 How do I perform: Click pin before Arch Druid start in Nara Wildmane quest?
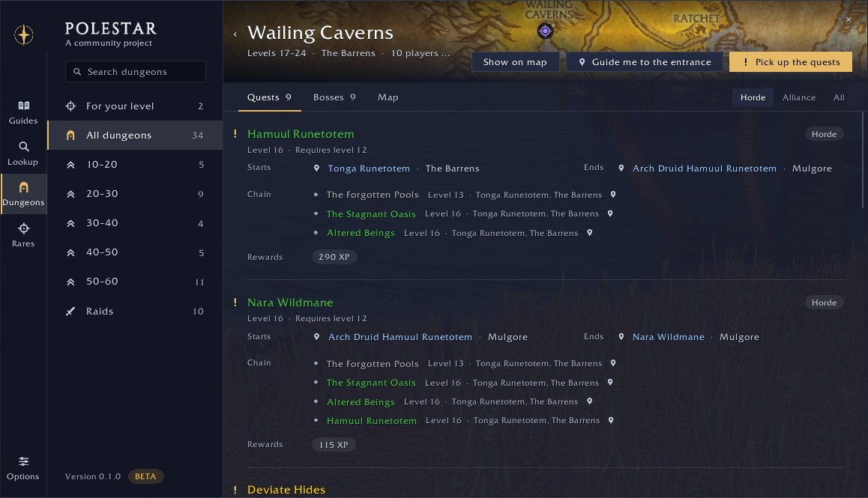[x=316, y=337]
